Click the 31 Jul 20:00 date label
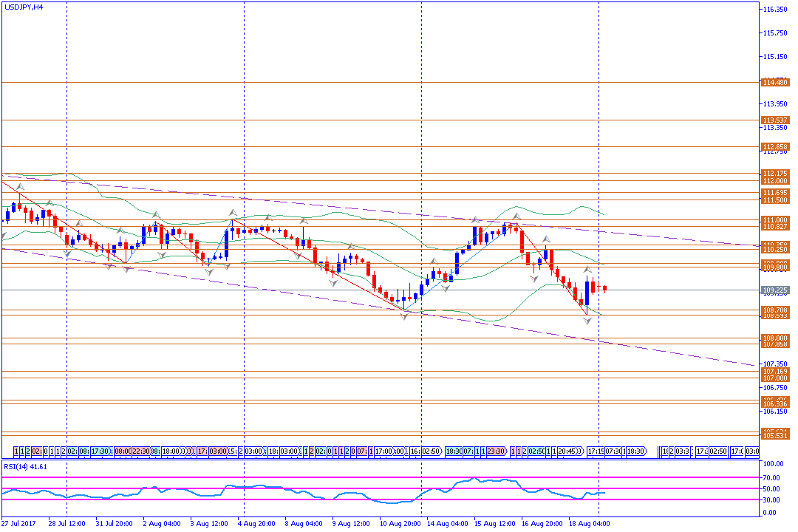 tap(114, 523)
